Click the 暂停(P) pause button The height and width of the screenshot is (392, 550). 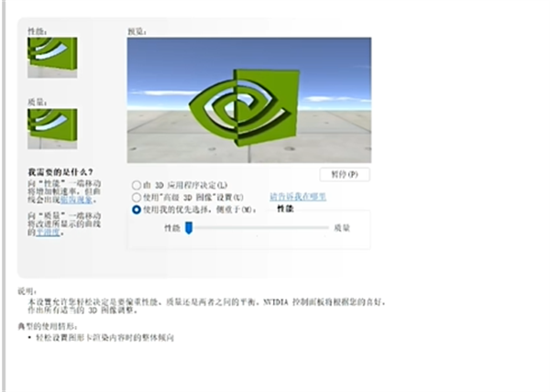click(345, 174)
